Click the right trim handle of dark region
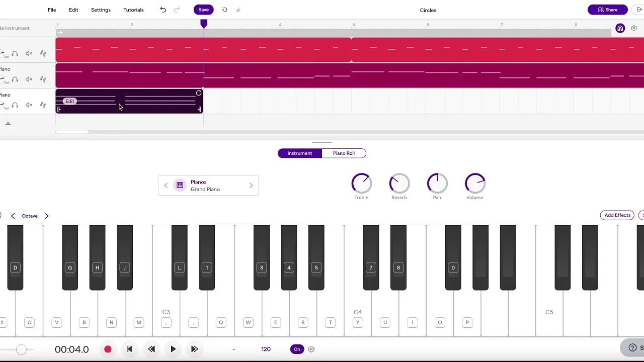The width and height of the screenshot is (644, 362). 199,109
